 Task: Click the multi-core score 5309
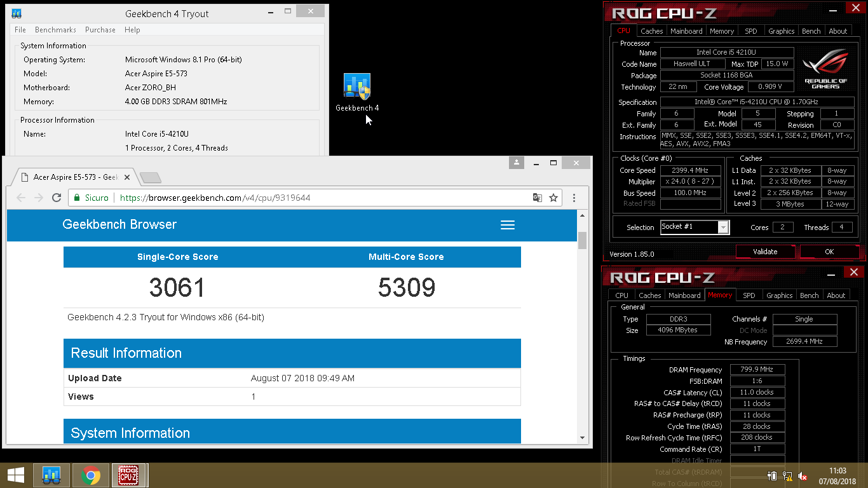tap(407, 288)
